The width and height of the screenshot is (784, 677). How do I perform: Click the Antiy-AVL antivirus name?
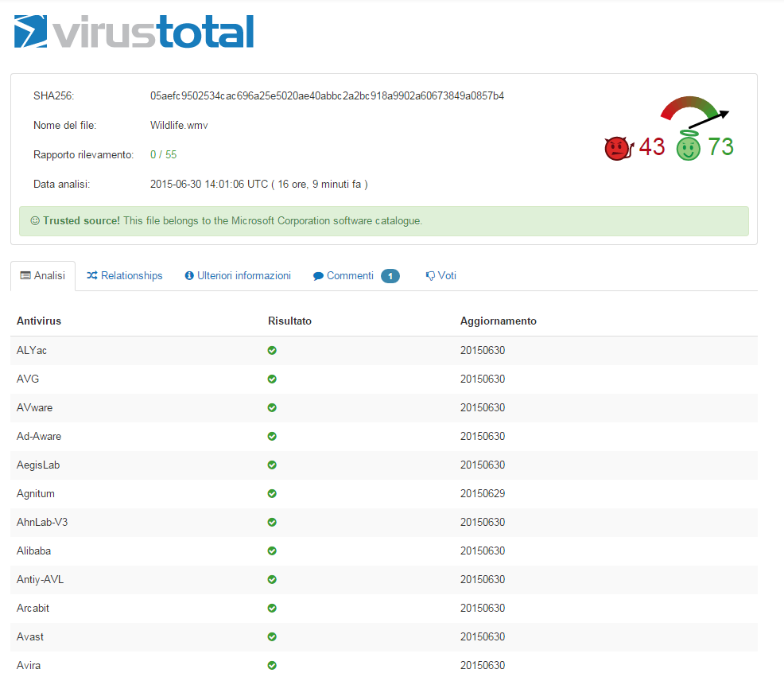tap(40, 579)
